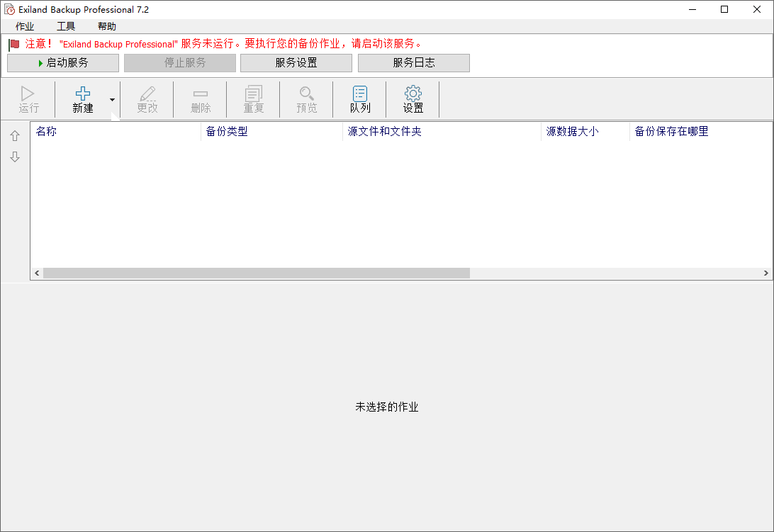Move job down with down arrow
774x532 pixels.
pyautogui.click(x=15, y=157)
